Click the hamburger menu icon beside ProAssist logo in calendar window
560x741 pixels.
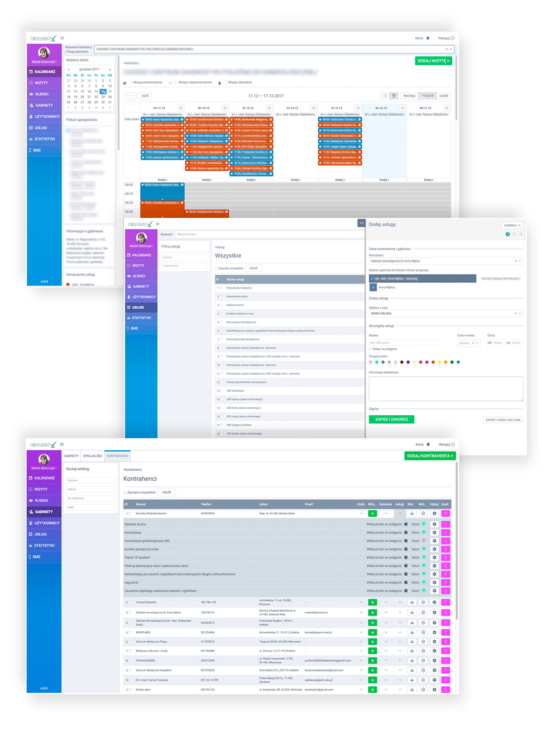pyautogui.click(x=62, y=38)
